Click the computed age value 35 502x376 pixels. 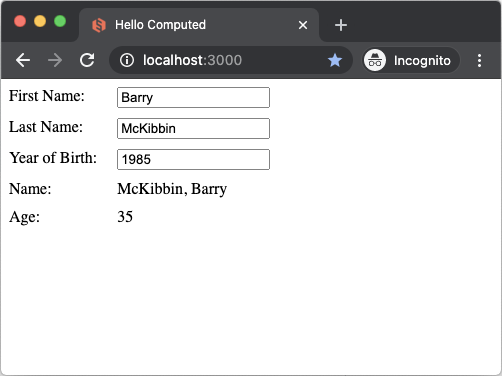point(125,217)
